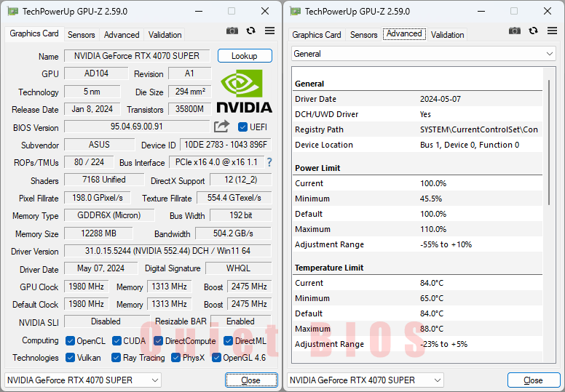
Task: Select Temperature Limit Maximum 88.0°C row
Action: [x=418, y=329]
